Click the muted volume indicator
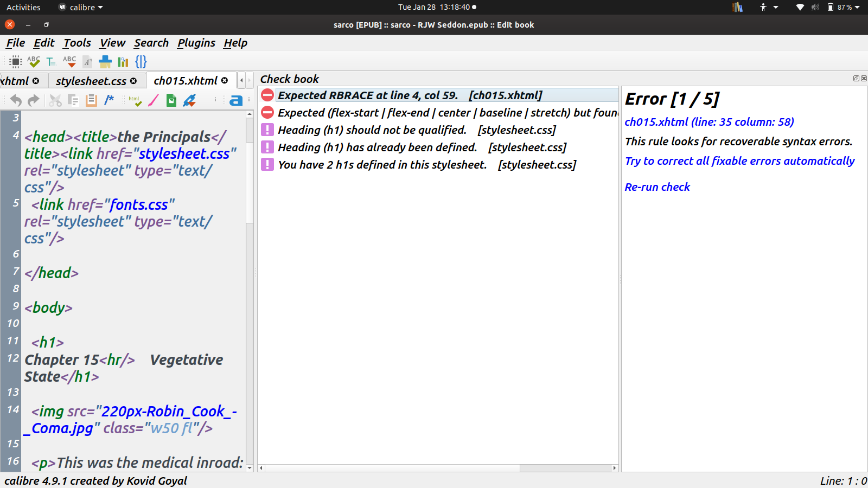 (815, 7)
